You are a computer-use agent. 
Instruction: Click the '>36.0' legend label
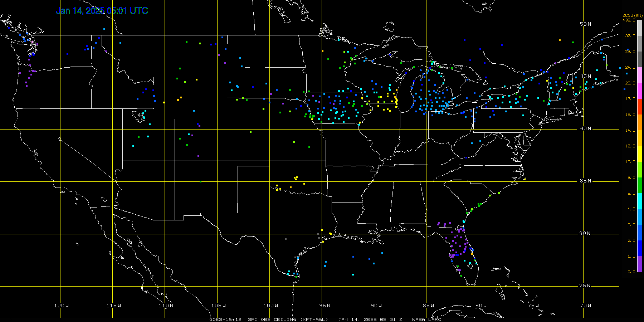pyautogui.click(x=629, y=20)
